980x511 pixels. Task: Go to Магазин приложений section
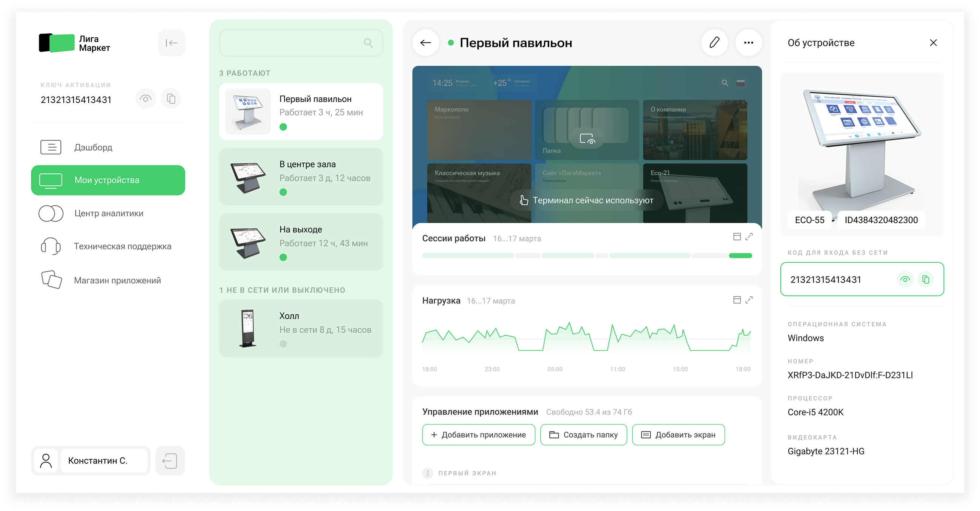pyautogui.click(x=117, y=280)
